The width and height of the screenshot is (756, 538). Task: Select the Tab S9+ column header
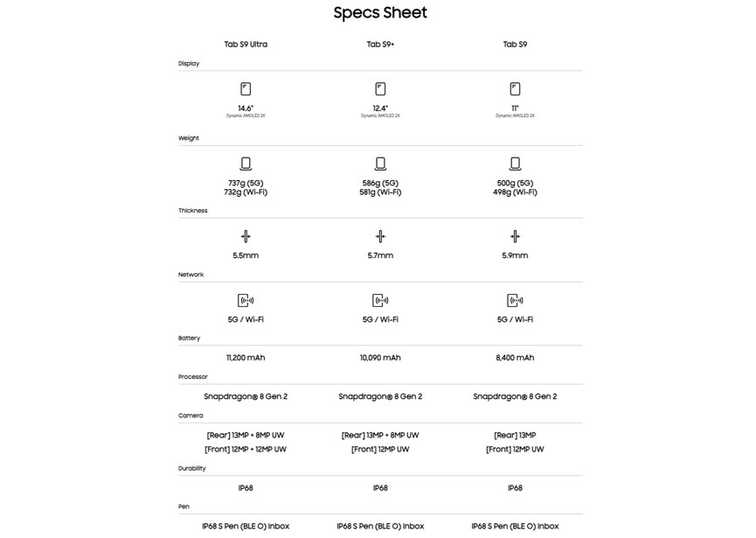pyautogui.click(x=380, y=44)
